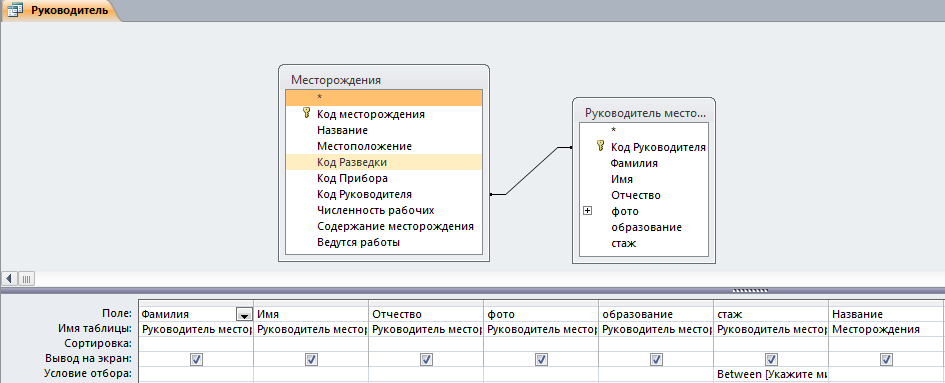The width and height of the screenshot is (945, 383).
Task: Click the criteria cell under образование
Action: tap(656, 374)
